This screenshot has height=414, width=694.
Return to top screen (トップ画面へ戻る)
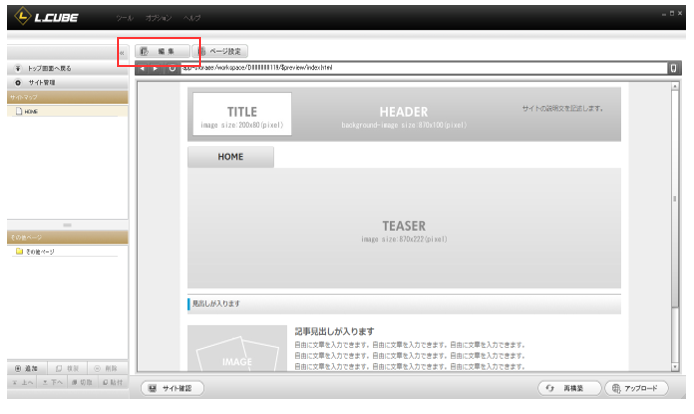coord(68,68)
